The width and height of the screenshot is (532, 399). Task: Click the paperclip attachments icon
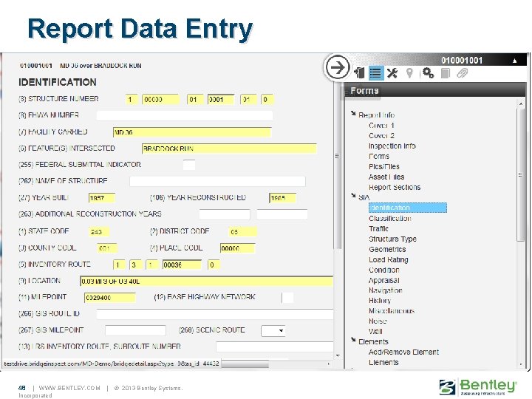[x=462, y=73]
